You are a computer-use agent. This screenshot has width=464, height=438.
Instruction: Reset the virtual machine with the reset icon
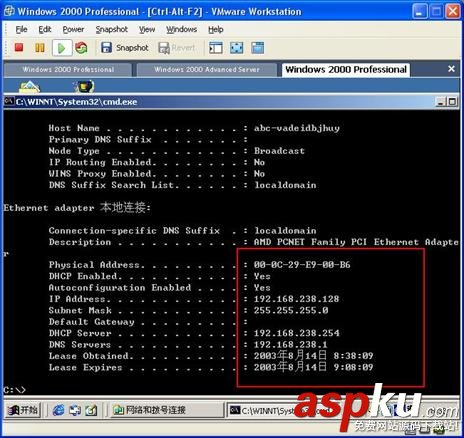click(x=81, y=48)
